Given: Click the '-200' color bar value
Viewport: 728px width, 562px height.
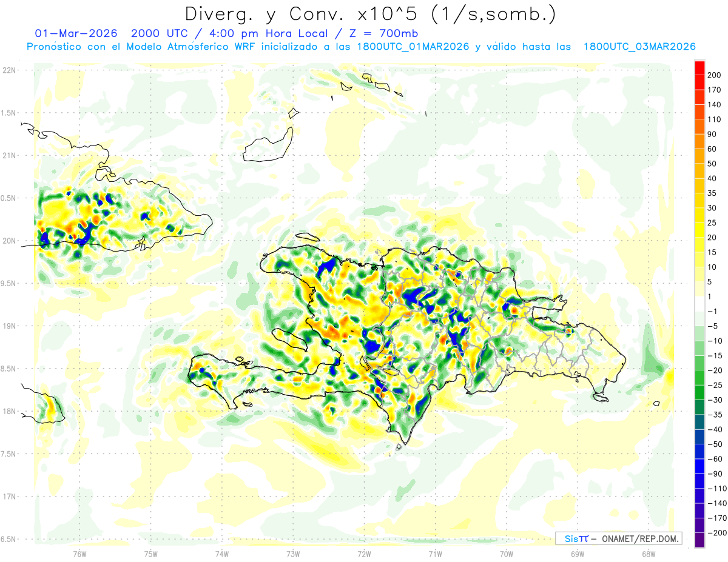Looking at the screenshot, I should pyautogui.click(x=716, y=533).
